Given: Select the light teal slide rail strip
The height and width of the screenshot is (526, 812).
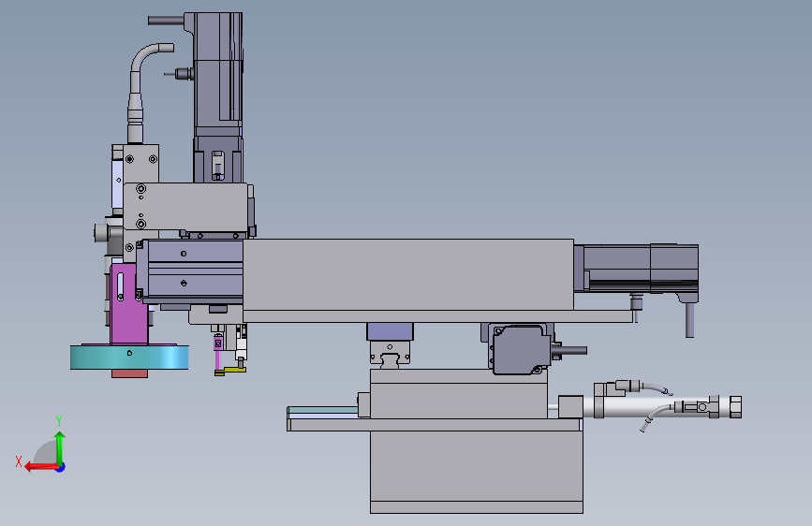Looking at the screenshot, I should point(322,410).
